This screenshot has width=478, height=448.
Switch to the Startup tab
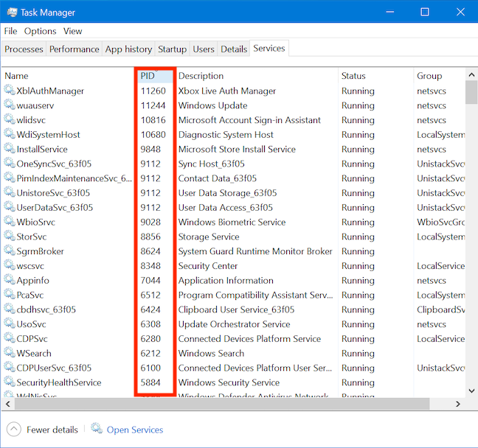[172, 49]
